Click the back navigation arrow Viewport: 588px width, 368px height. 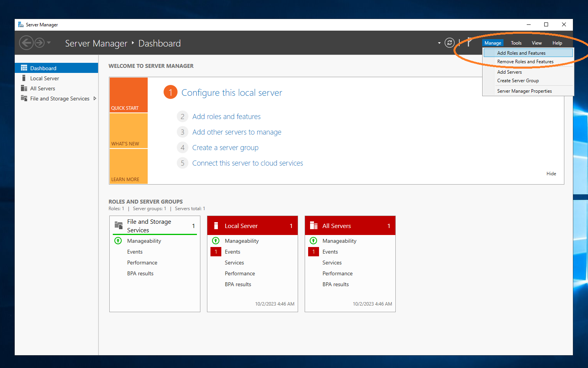26,43
